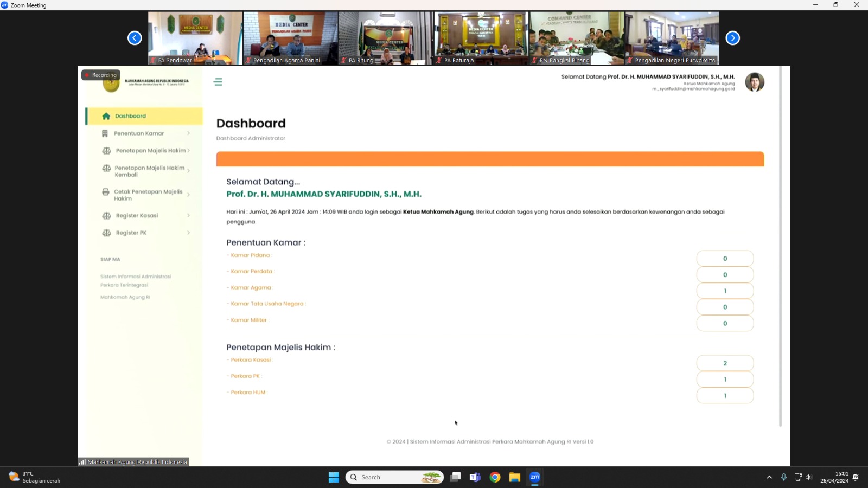Open Google Chrome from taskbar
868x488 pixels.
click(495, 477)
